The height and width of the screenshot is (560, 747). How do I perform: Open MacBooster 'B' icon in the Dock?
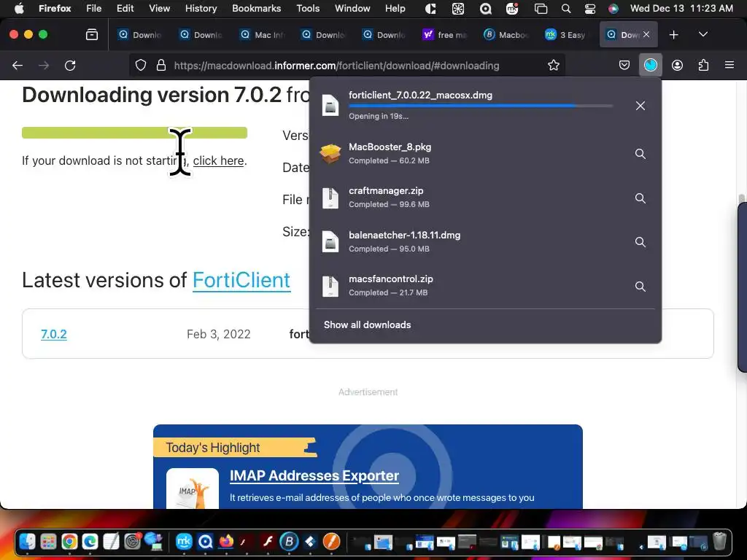coord(289,542)
